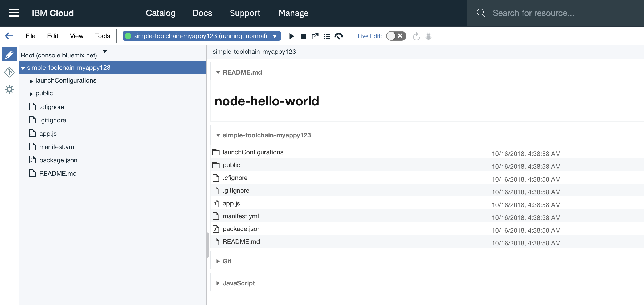The image size is (644, 305).
Task: Expand the JavaScript section
Action: pyautogui.click(x=218, y=283)
